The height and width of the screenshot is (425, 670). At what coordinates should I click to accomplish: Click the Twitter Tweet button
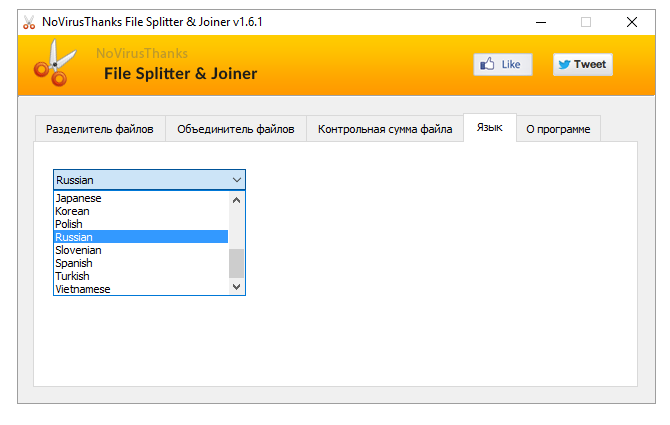[x=582, y=64]
